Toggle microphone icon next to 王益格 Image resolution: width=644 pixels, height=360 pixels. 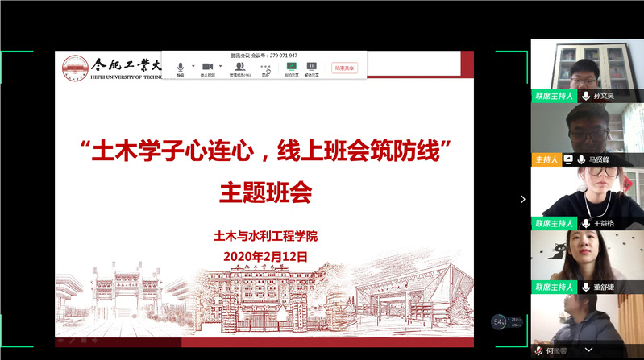[x=585, y=223]
